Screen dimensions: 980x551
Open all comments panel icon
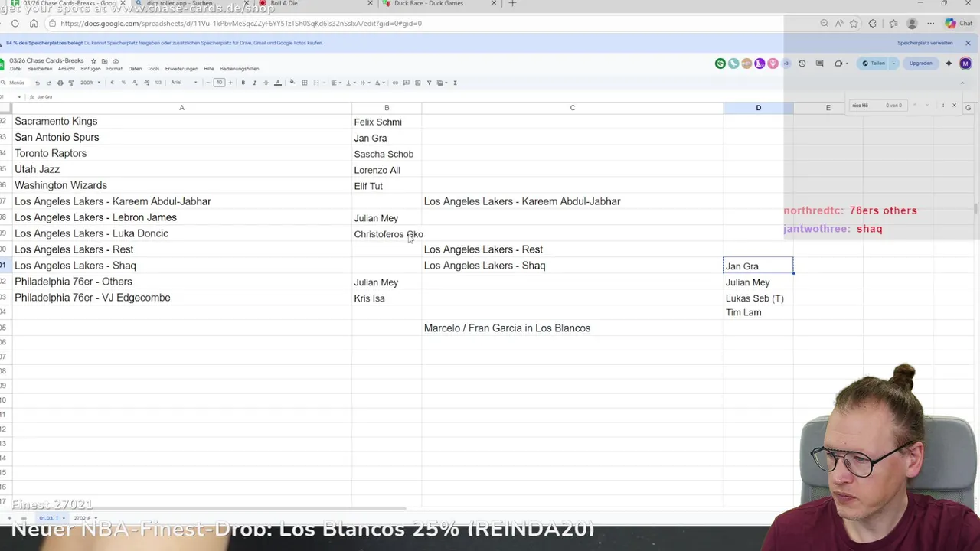point(819,63)
